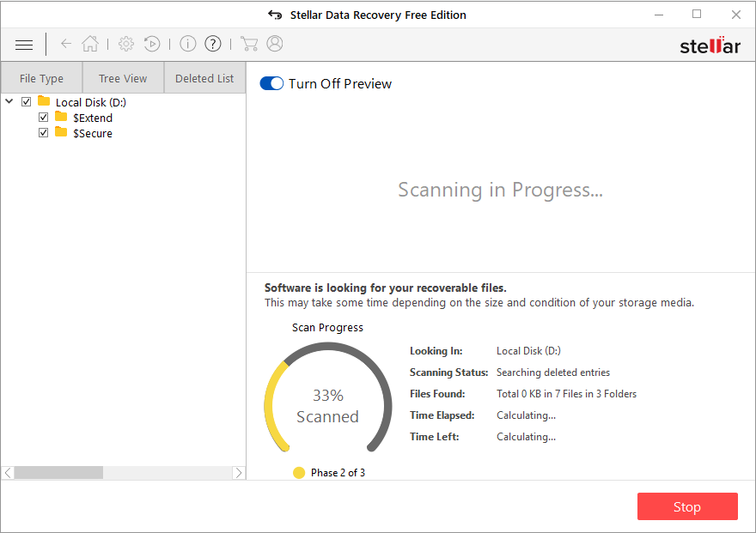This screenshot has height=533, width=756.
Task: Uncheck the $Secure checkbox
Action: 44,132
